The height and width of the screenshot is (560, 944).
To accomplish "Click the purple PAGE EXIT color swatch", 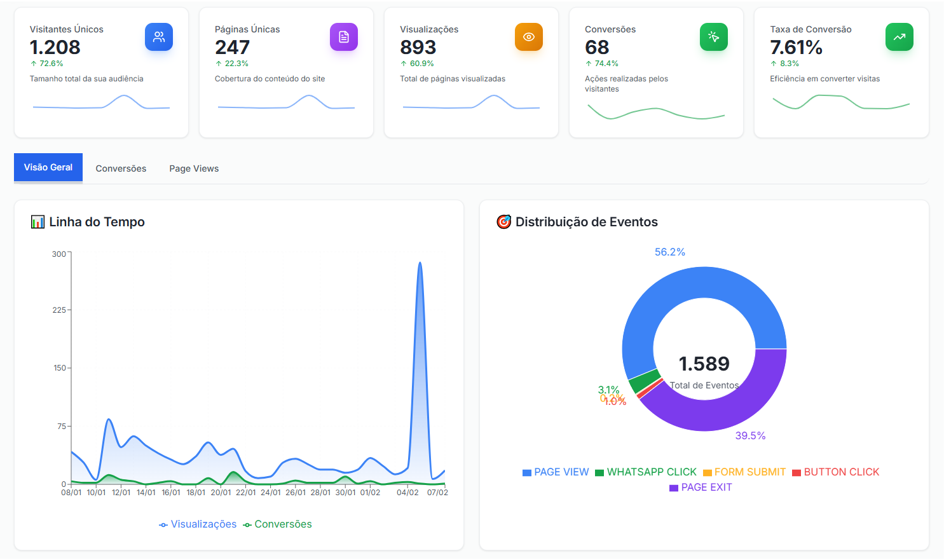I will (675, 486).
